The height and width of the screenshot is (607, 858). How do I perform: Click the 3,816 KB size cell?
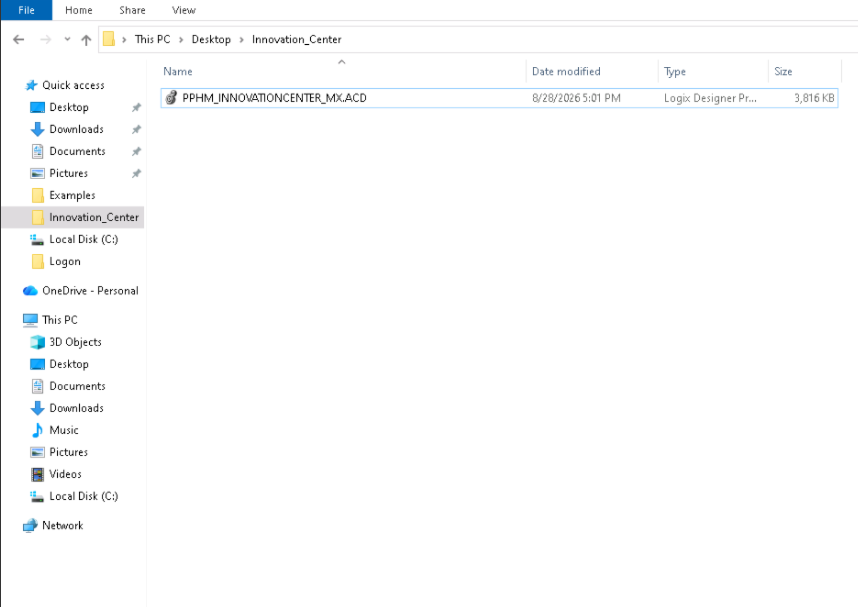pyautogui.click(x=814, y=98)
